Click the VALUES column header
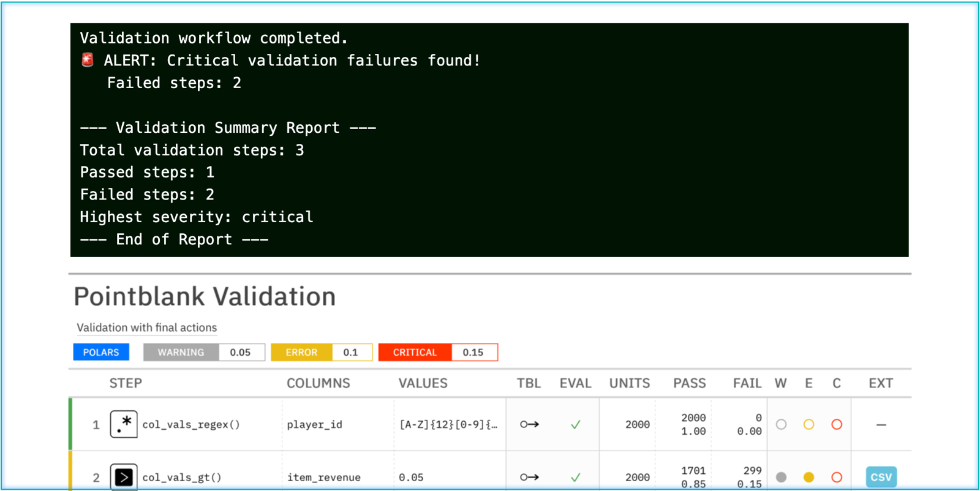 click(423, 383)
